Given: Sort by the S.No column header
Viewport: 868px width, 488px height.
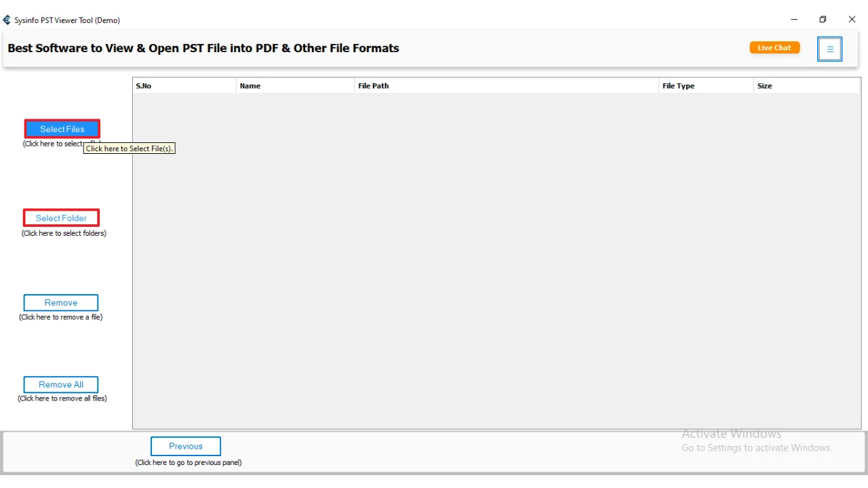Looking at the screenshot, I should click(184, 86).
